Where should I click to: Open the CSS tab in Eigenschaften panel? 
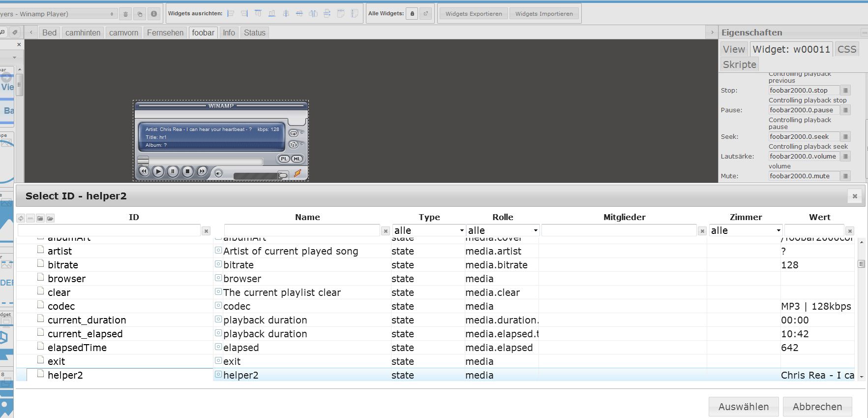pyautogui.click(x=846, y=49)
